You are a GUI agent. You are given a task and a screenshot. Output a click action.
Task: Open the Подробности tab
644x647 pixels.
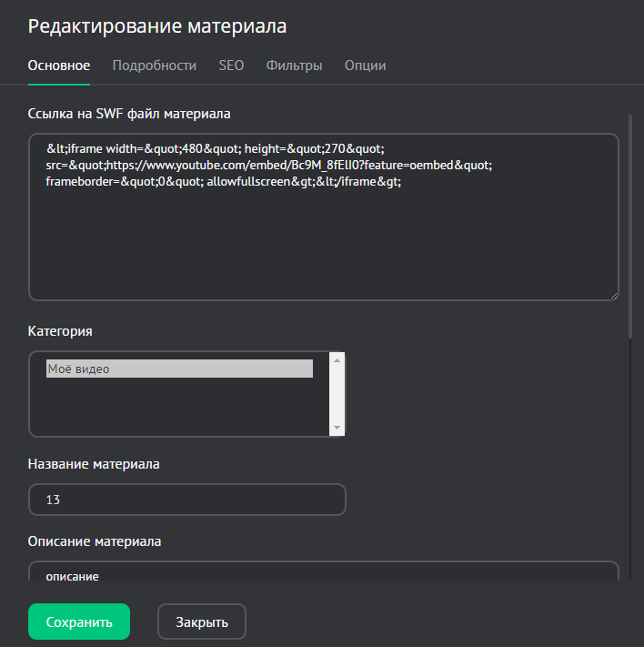[x=155, y=66]
